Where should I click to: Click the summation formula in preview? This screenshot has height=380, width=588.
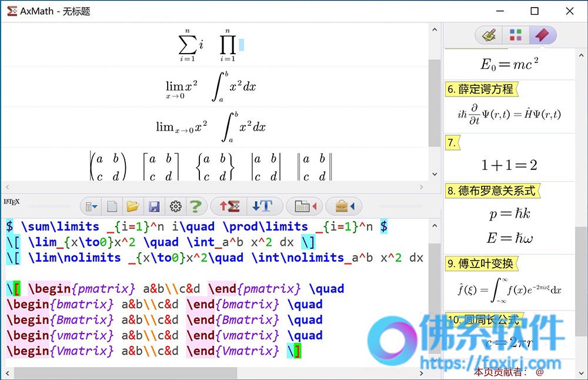pos(191,45)
